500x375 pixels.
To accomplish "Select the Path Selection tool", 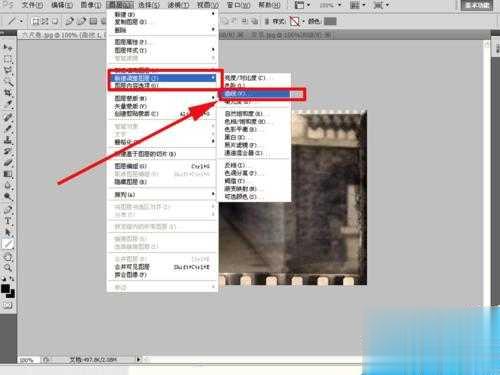I will [x=7, y=232].
